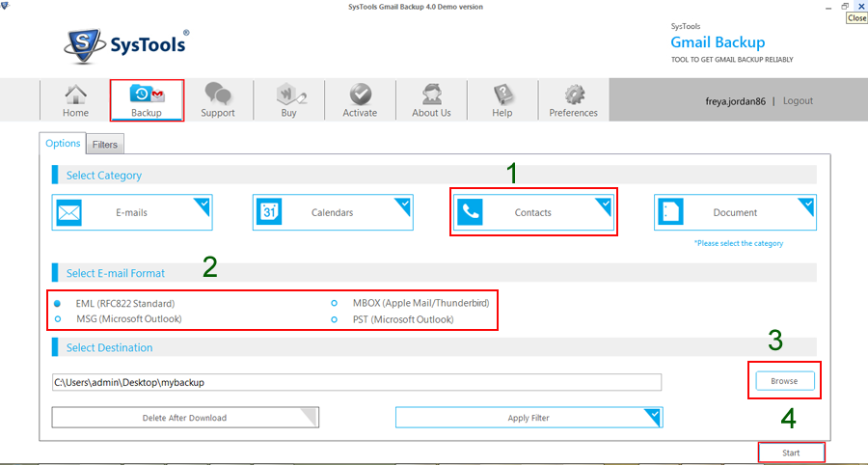The image size is (868, 465).
Task: Click the Select Destination heading
Action: [110, 347]
